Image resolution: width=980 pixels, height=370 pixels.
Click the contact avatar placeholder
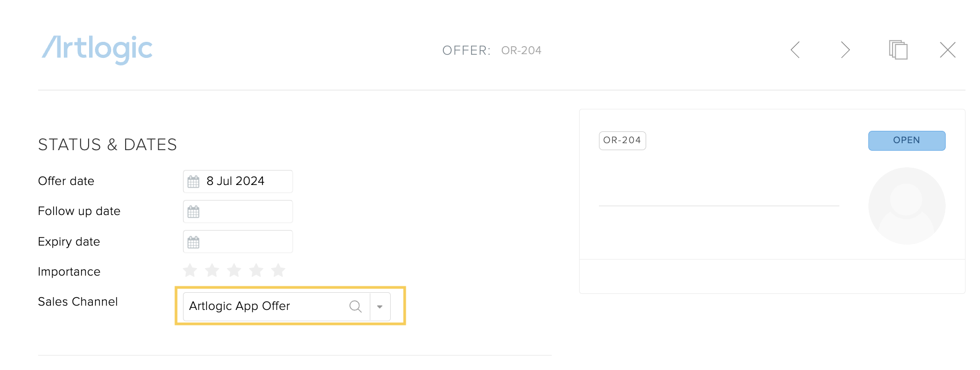[x=906, y=206]
